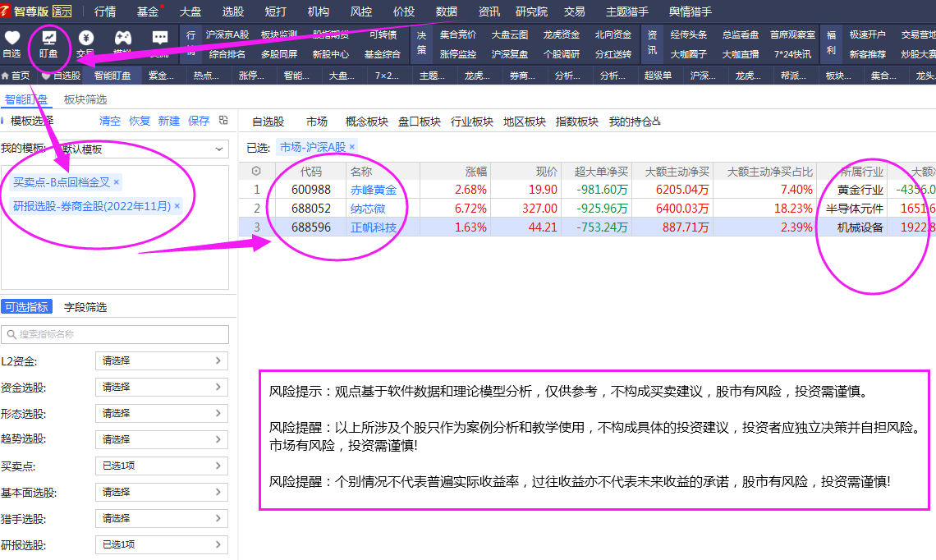This screenshot has height=560, width=936.
Task: Switch to the 板块筛选 tab
Action: [x=85, y=99]
